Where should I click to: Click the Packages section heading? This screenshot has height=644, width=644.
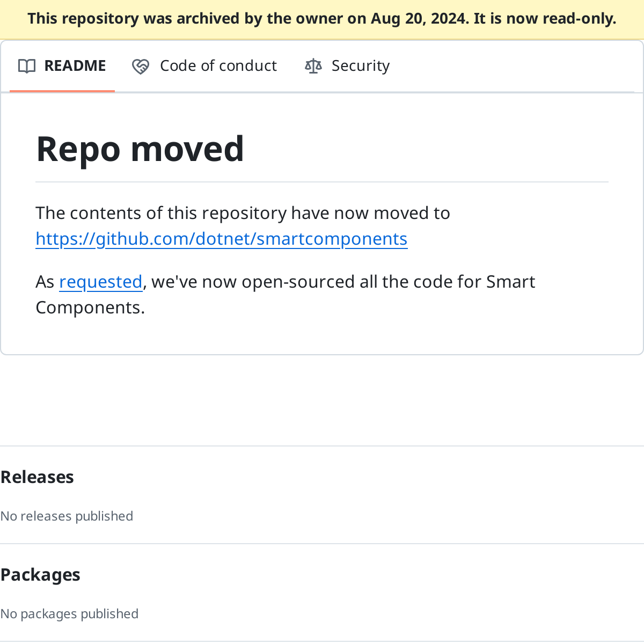pos(40,574)
